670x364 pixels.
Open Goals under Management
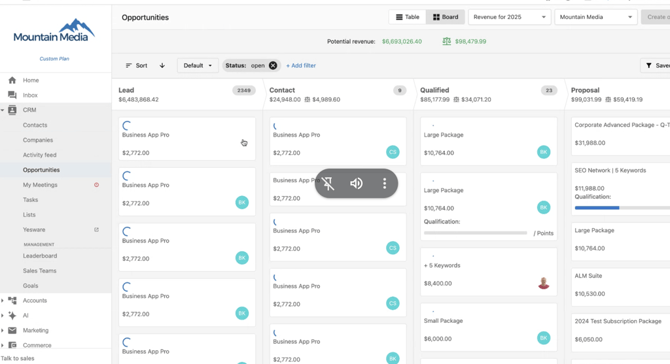point(30,285)
